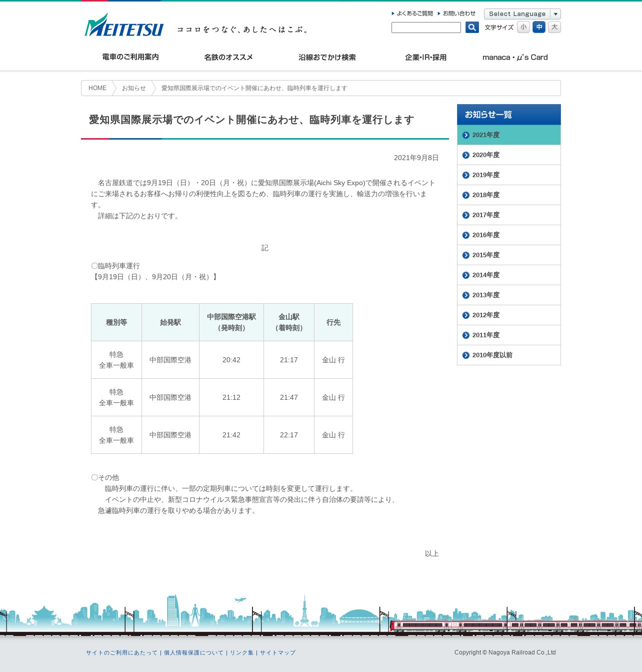Click the Meitetsu logo
The height and width of the screenshot is (672, 642).
124,25
